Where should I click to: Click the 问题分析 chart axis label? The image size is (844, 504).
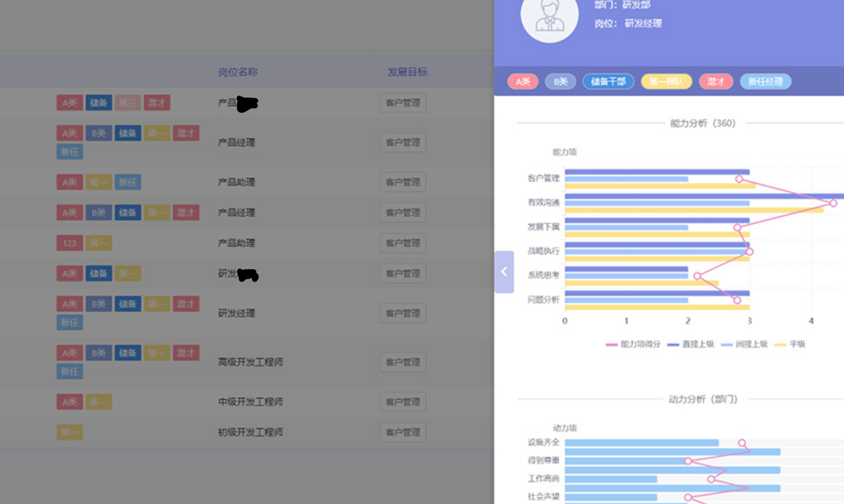point(544,300)
